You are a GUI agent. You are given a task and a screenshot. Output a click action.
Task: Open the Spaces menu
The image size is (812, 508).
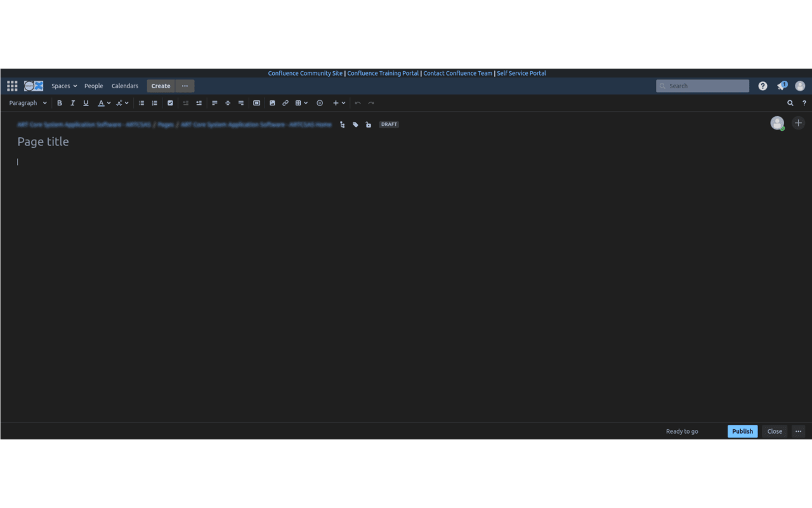click(x=64, y=86)
